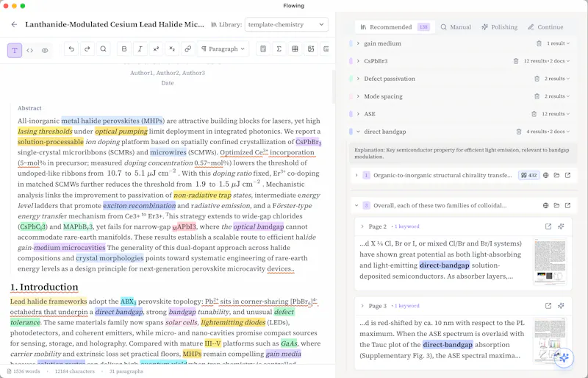
Task: Delete the direct bandgap keyword
Action: (x=519, y=132)
